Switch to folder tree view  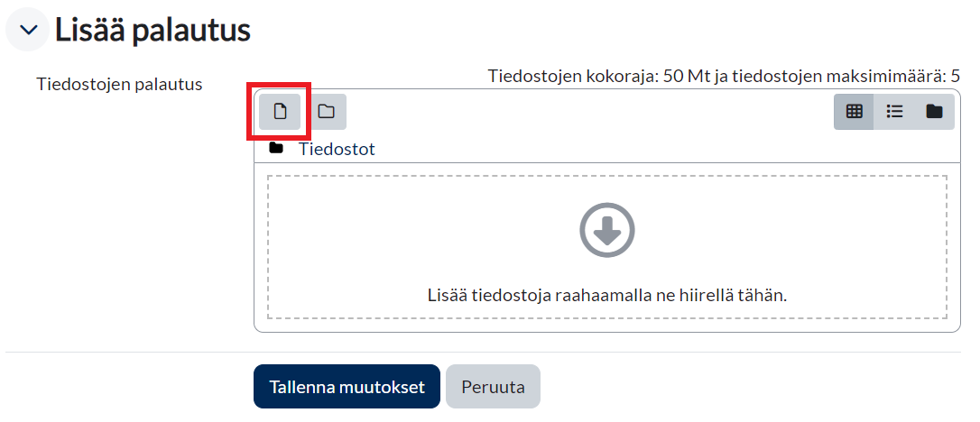click(934, 112)
